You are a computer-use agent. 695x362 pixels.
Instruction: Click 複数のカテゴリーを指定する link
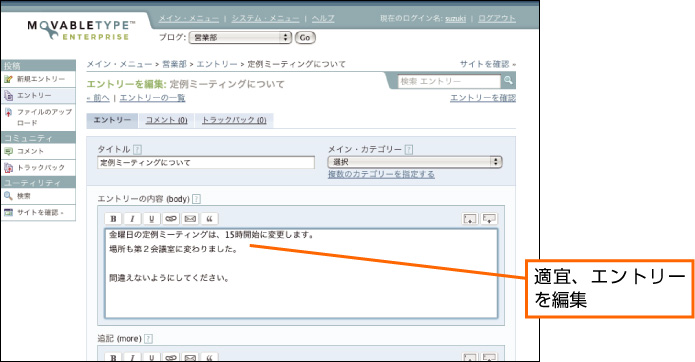pos(381,174)
